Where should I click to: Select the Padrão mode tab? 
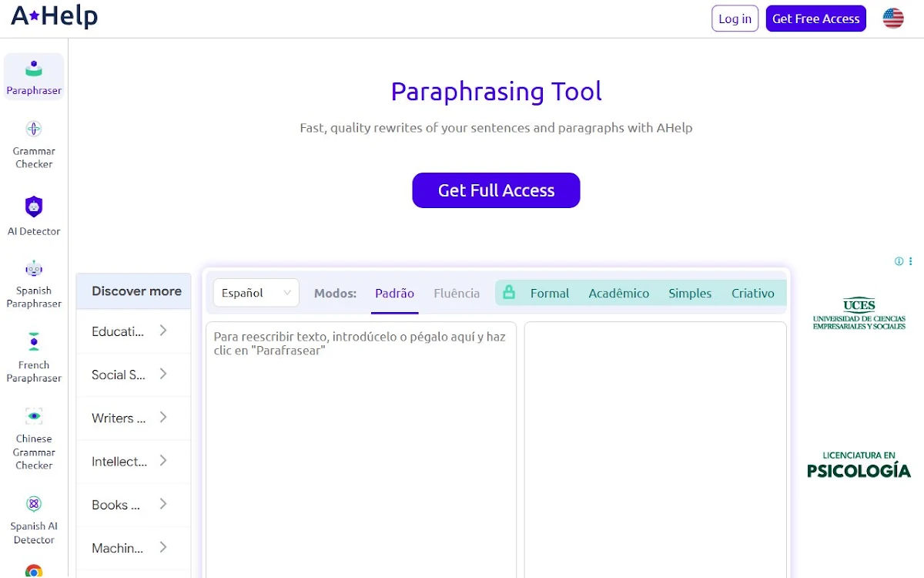tap(394, 294)
